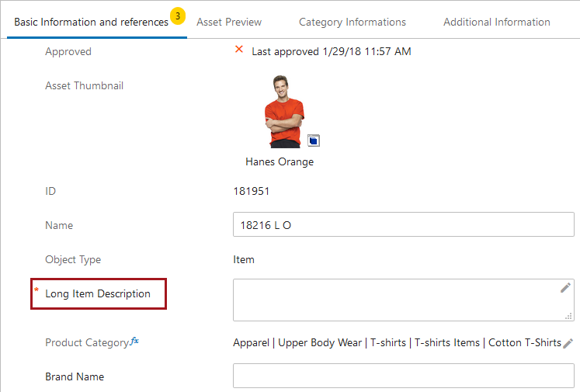This screenshot has height=392, width=580.
Task: Click the Long Item Description label
Action: [98, 293]
